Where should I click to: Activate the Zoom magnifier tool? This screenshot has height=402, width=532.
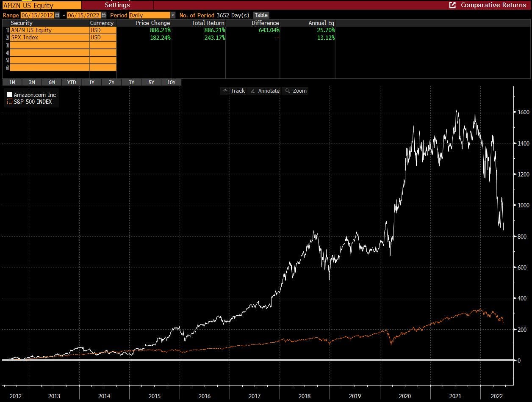(295, 91)
